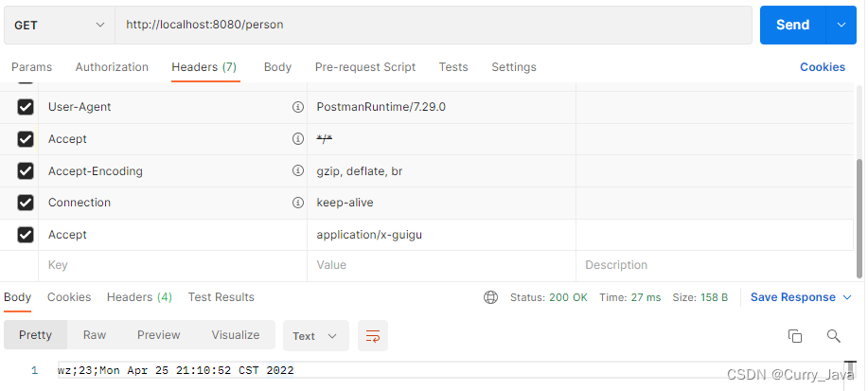Select the Headers (7) request tab
This screenshot has width=868, height=391.
pos(204,67)
